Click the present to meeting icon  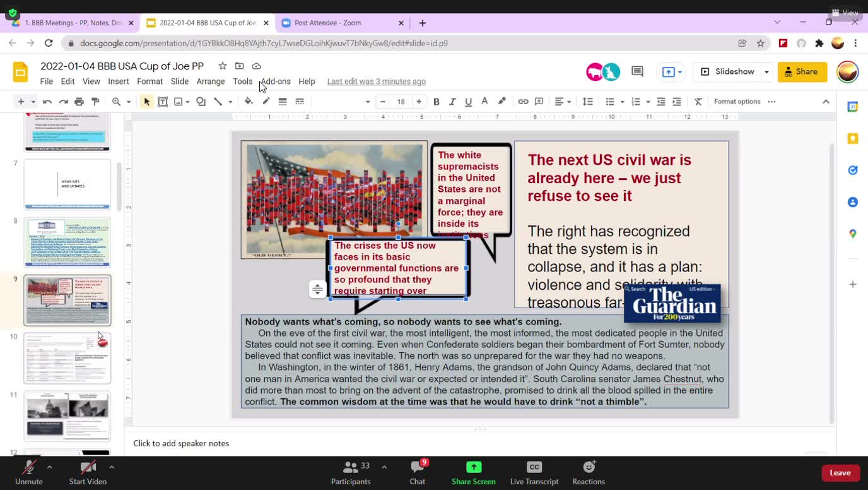[668, 72]
